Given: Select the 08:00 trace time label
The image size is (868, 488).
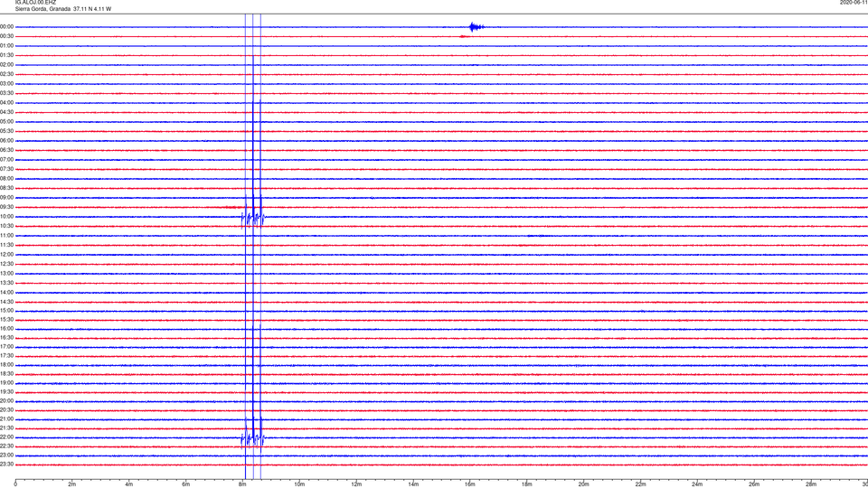Looking at the screenshot, I should pyautogui.click(x=6, y=179).
